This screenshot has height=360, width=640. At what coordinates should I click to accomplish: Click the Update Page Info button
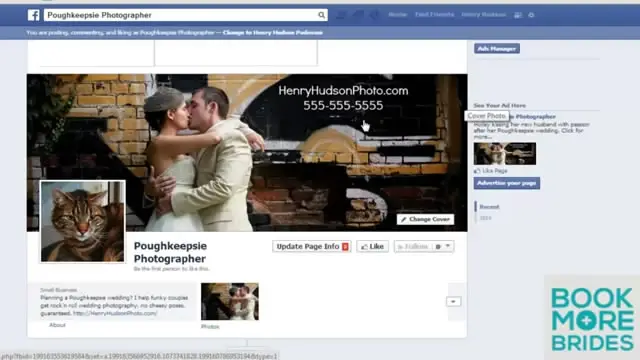pyautogui.click(x=312, y=247)
